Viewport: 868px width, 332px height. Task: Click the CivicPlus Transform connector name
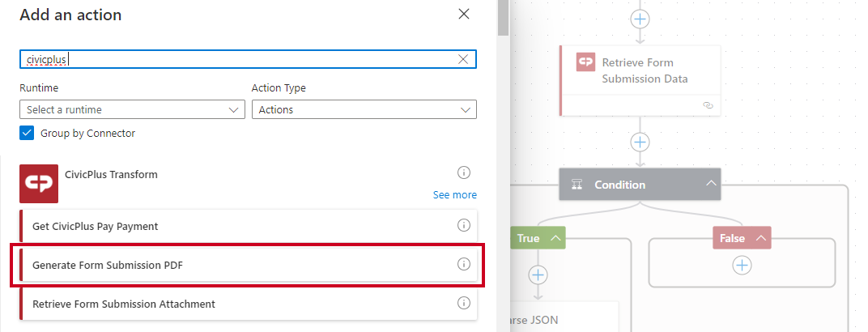pos(111,174)
